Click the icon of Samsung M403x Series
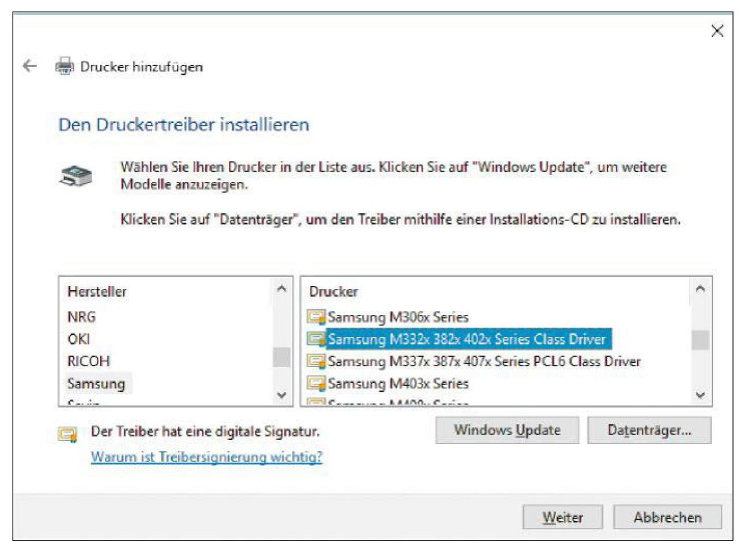The width and height of the screenshot is (756, 551). coord(316,383)
